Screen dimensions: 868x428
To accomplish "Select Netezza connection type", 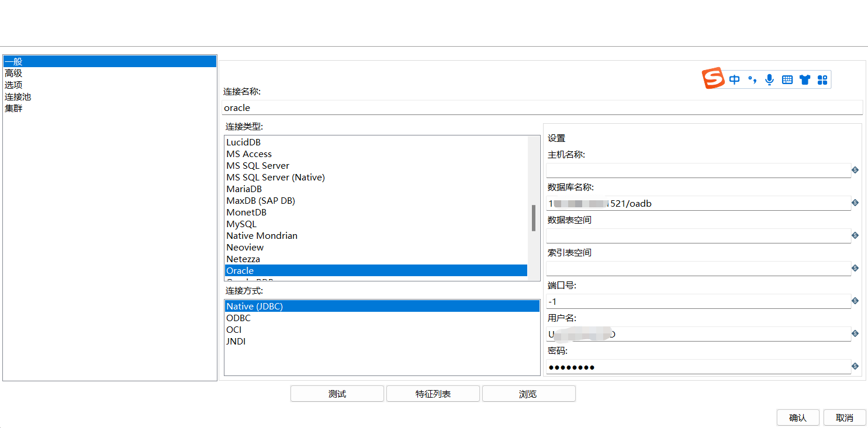I will click(376, 259).
